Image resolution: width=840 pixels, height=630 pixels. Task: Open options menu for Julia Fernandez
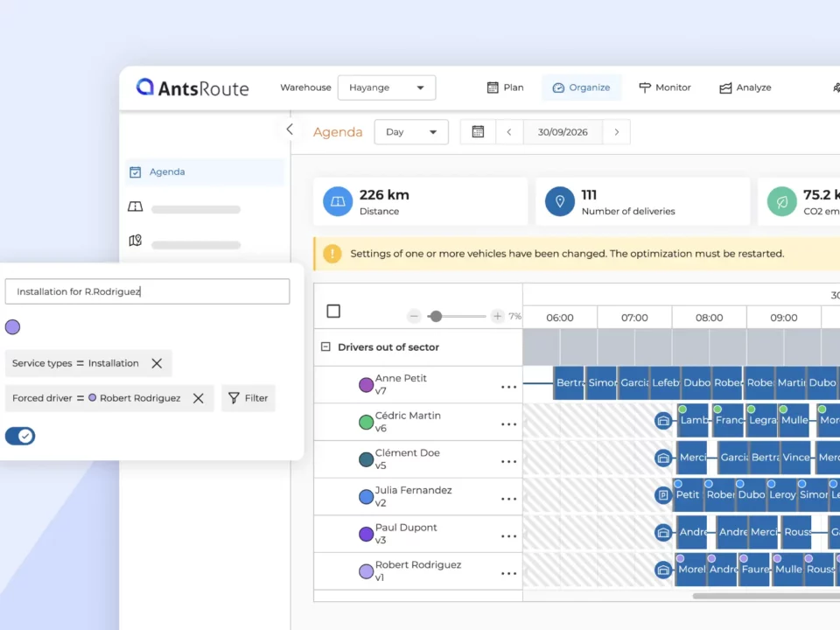click(508, 499)
